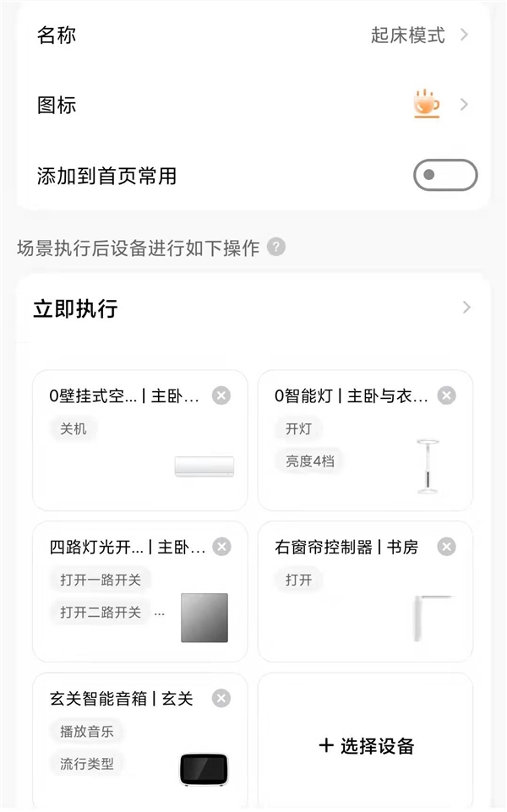507x812 pixels.
Task: Tap the air conditioner device image
Action: 204,466
